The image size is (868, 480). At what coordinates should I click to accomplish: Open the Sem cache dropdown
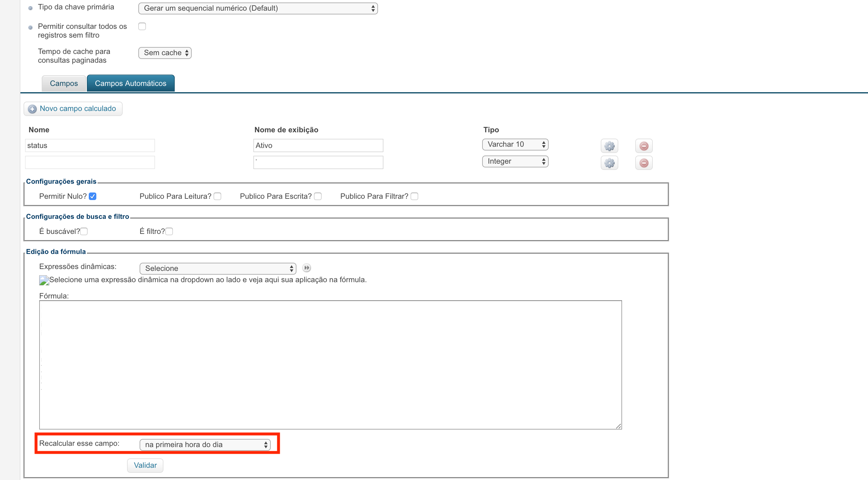point(165,53)
